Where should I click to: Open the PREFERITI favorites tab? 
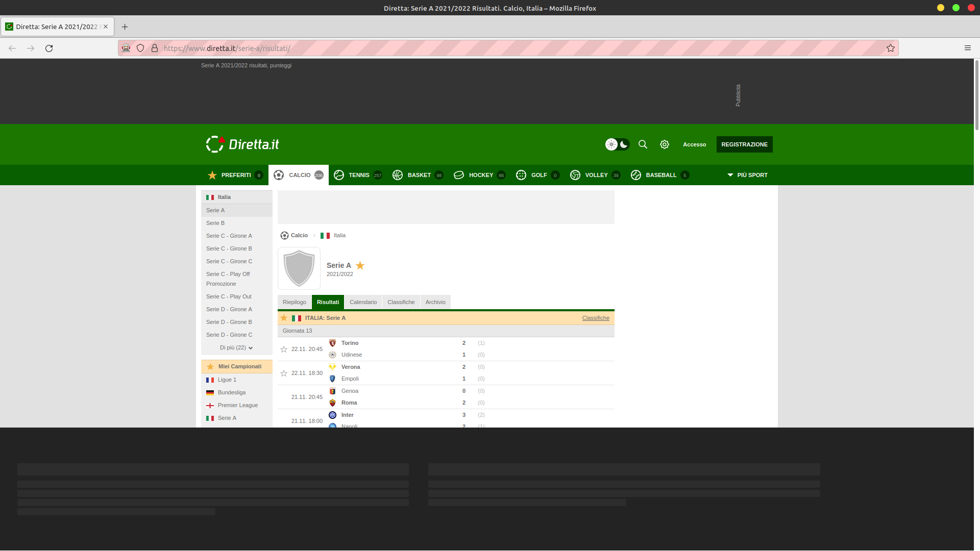click(235, 175)
